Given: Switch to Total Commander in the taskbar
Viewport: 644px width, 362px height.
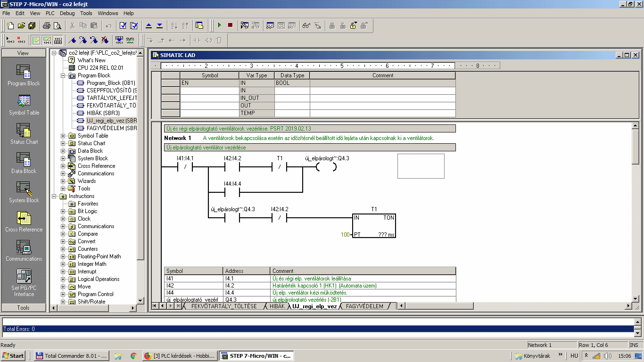Looking at the screenshot, I should click(72, 356).
